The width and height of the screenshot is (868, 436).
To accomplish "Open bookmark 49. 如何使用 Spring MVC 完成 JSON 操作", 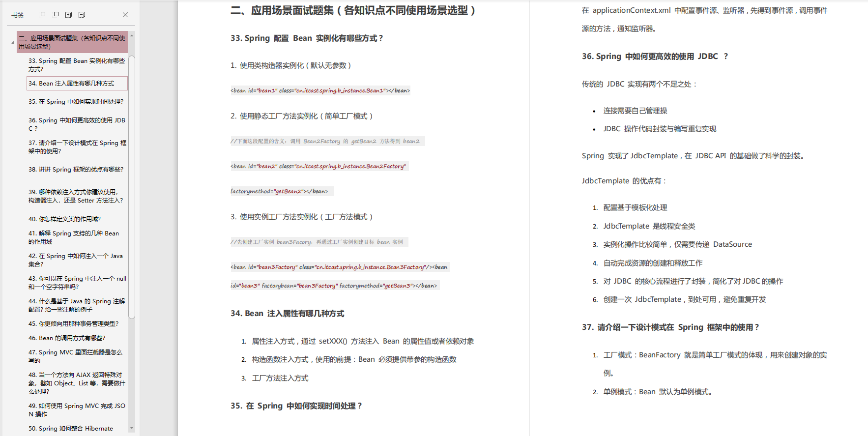I will coord(77,410).
